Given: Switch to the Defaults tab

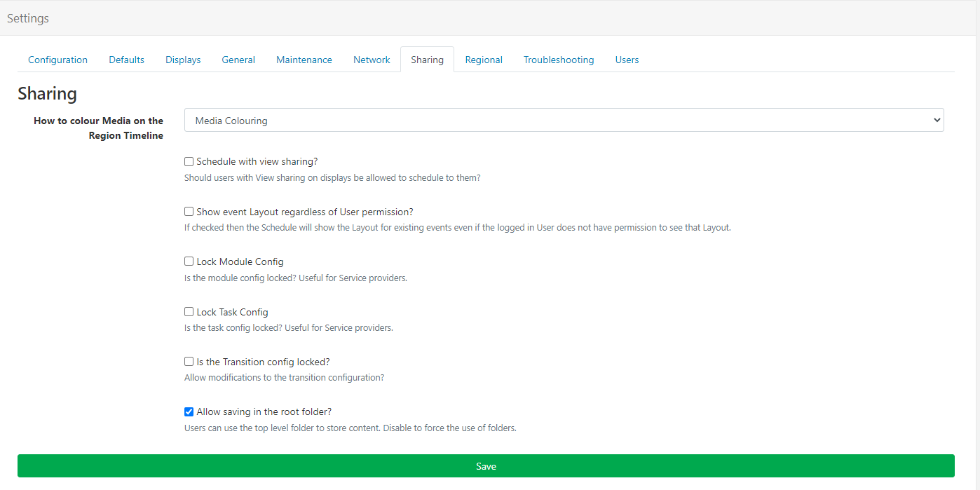Looking at the screenshot, I should pyautogui.click(x=126, y=60).
